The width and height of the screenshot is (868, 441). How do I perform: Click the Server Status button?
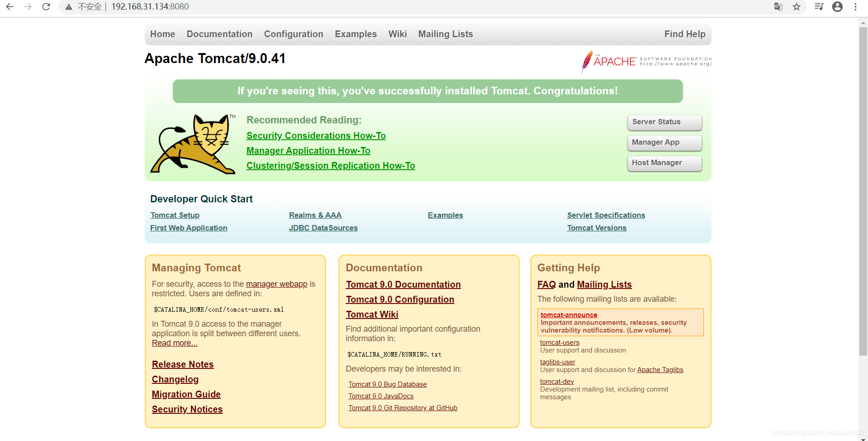[x=664, y=122]
